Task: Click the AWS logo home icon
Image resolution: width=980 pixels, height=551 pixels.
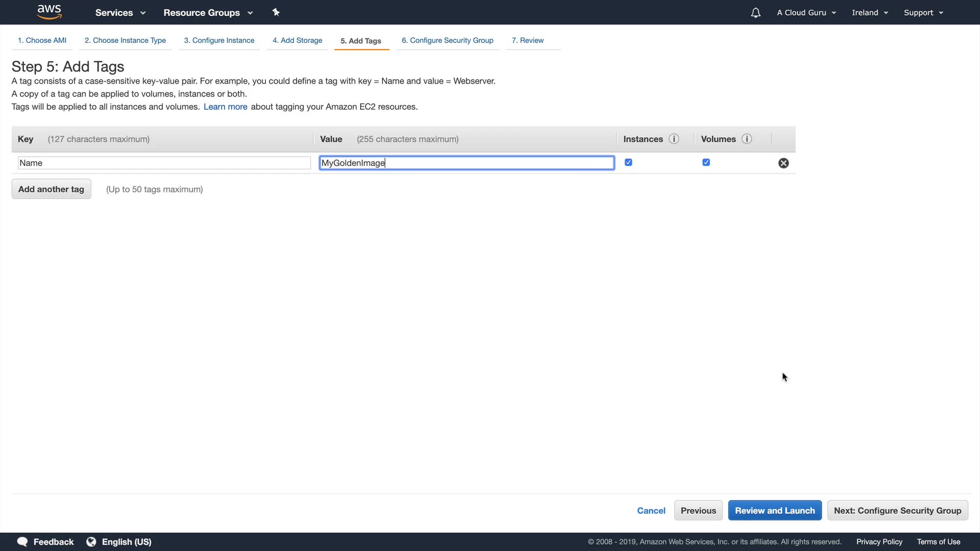Action: (x=49, y=12)
